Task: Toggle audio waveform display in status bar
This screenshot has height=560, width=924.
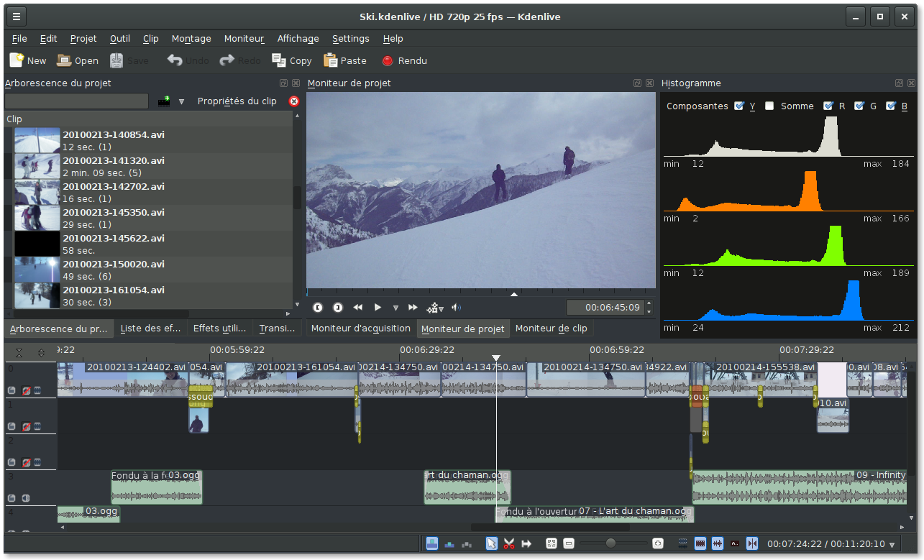Action: (717, 543)
